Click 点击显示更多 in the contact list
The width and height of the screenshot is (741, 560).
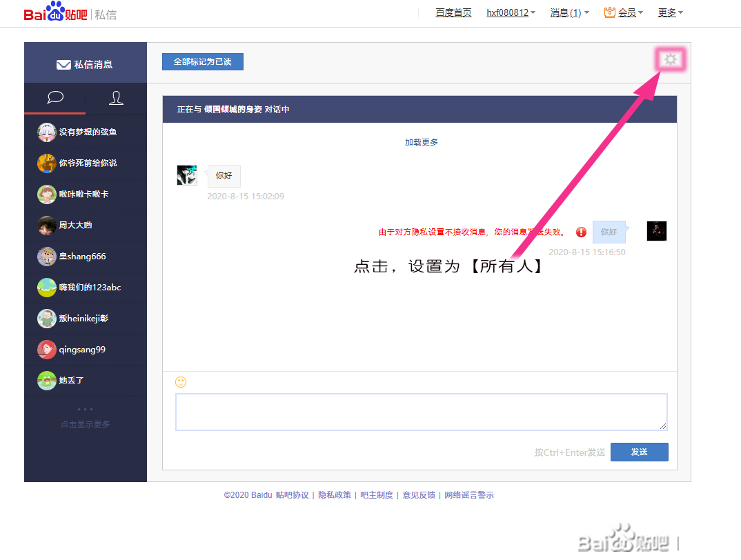tap(85, 424)
